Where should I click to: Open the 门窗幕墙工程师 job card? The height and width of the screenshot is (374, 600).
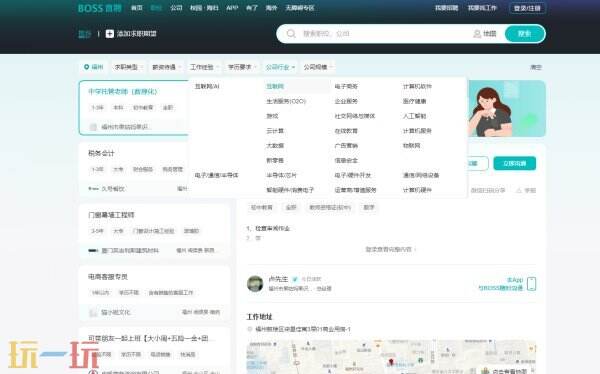pos(155,231)
